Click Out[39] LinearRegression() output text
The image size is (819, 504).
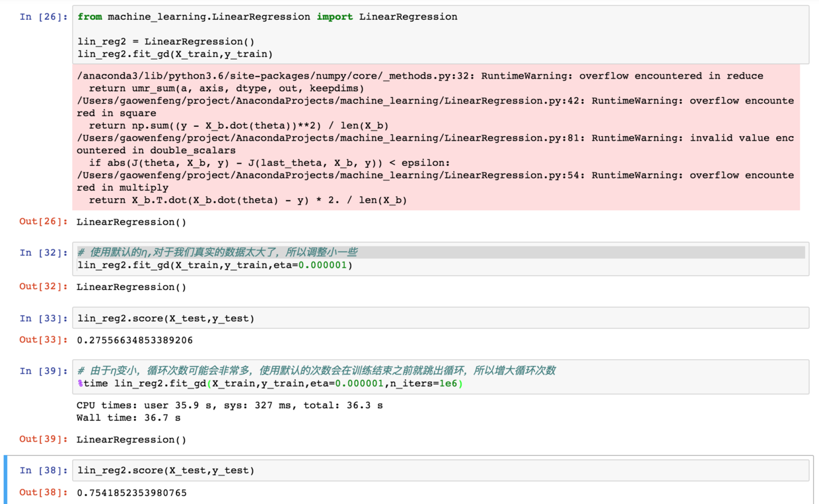pyautogui.click(x=131, y=439)
